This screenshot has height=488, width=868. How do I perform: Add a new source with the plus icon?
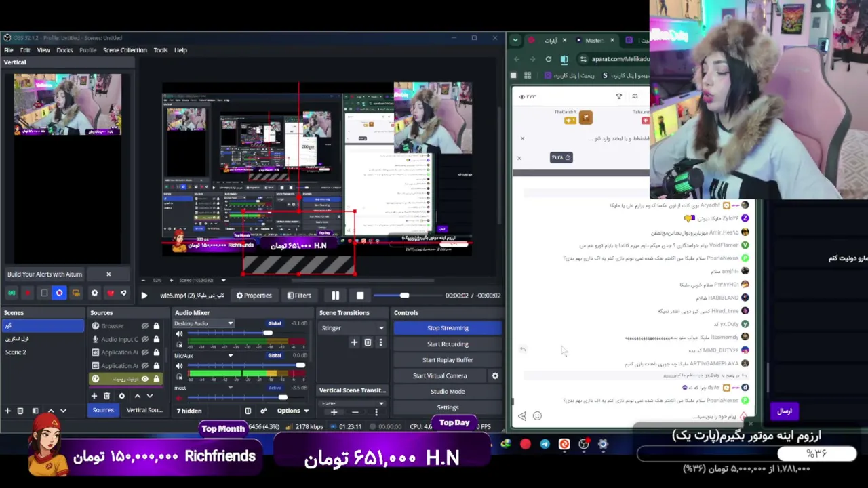coord(94,396)
